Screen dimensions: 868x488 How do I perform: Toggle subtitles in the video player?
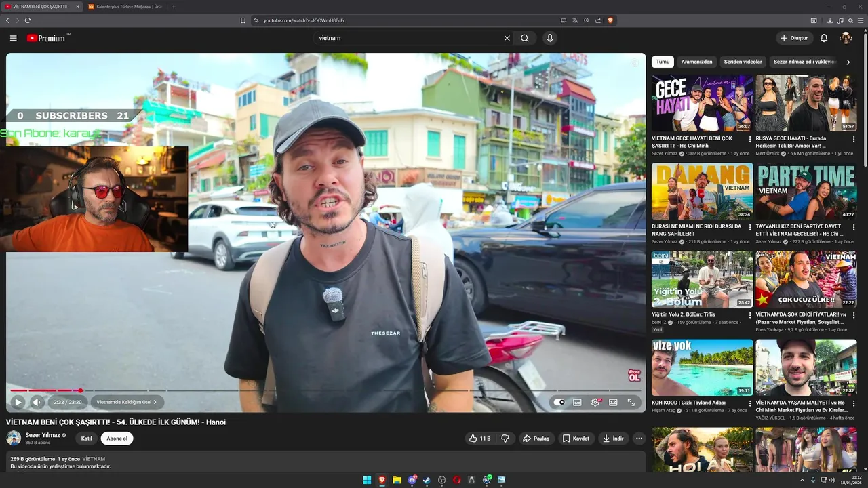pos(577,402)
